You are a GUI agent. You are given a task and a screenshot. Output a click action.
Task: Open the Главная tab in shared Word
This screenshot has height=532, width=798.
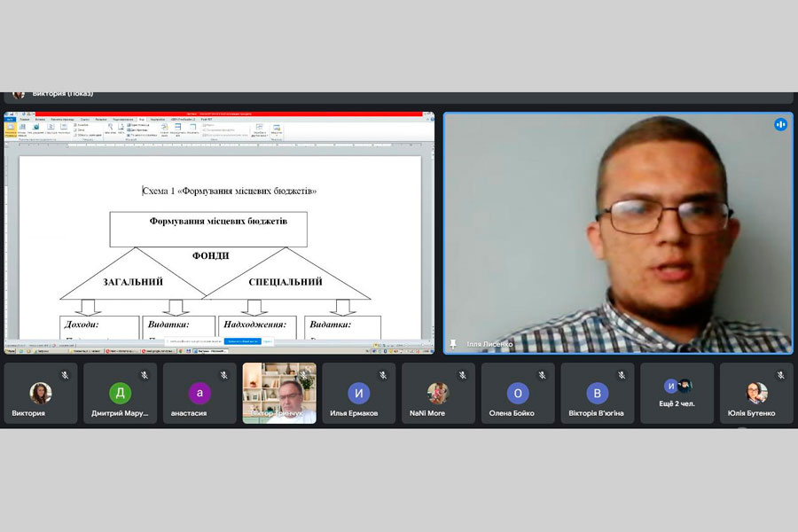[25, 119]
